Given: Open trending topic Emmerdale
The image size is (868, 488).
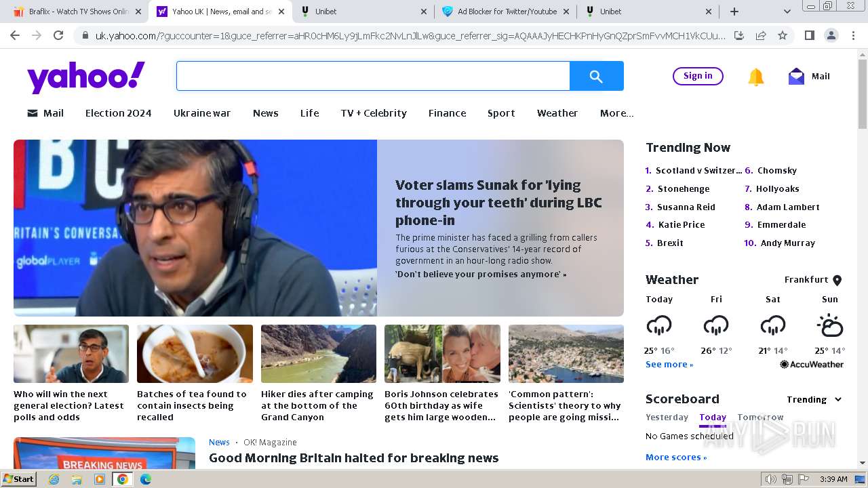Looking at the screenshot, I should pyautogui.click(x=781, y=225).
